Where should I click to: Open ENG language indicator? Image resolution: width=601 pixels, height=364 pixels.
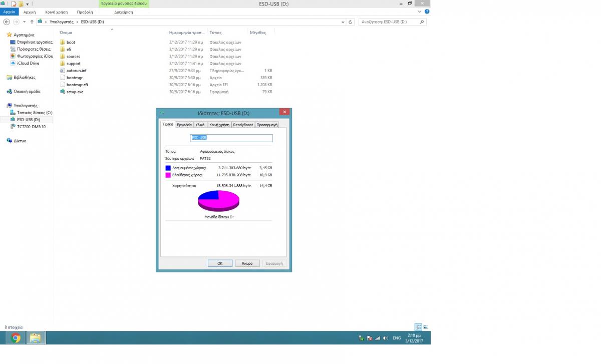(397, 338)
